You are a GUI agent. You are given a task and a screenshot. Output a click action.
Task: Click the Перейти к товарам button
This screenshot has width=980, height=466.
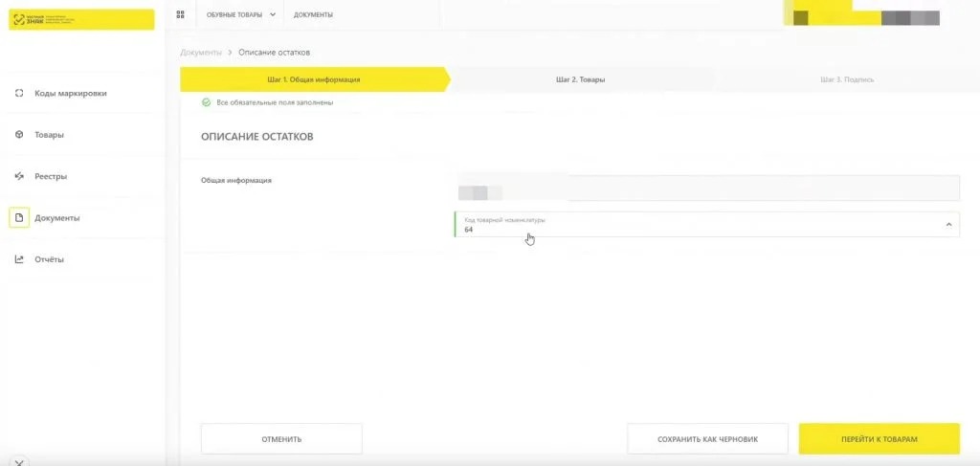pyautogui.click(x=880, y=439)
